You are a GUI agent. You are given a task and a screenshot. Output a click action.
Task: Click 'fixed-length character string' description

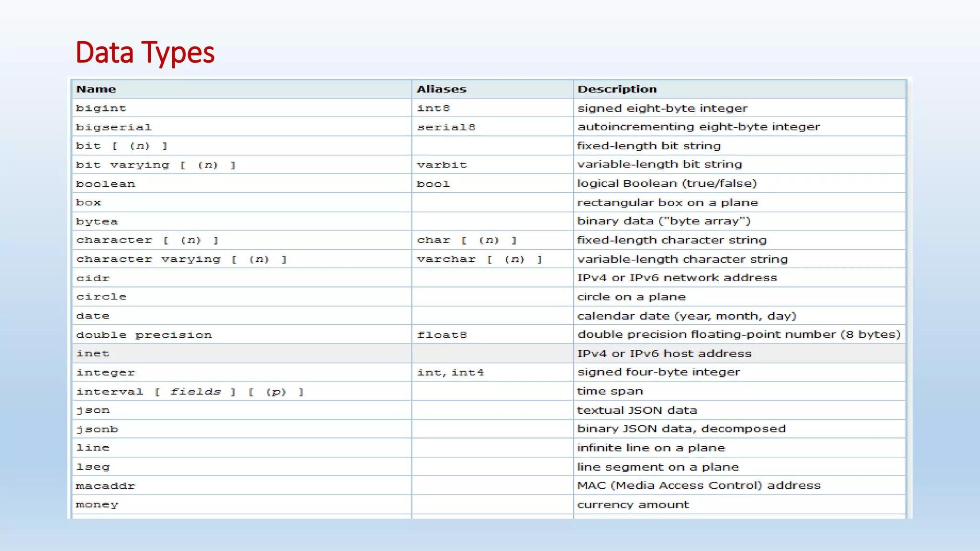click(672, 240)
